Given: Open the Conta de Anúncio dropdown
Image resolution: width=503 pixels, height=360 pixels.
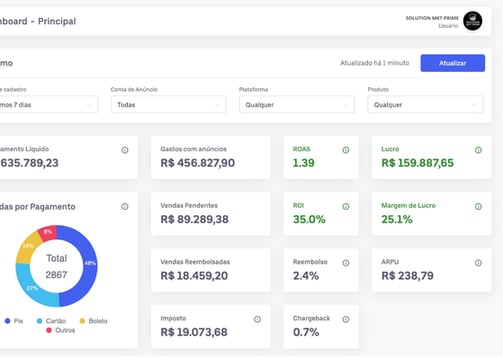Looking at the screenshot, I should 168,105.
